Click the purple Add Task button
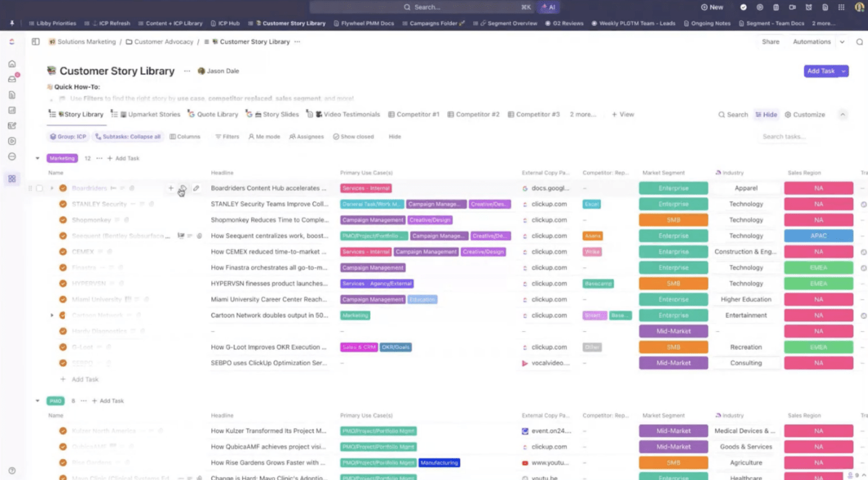Viewport: 868px width, 480px height. click(x=821, y=71)
